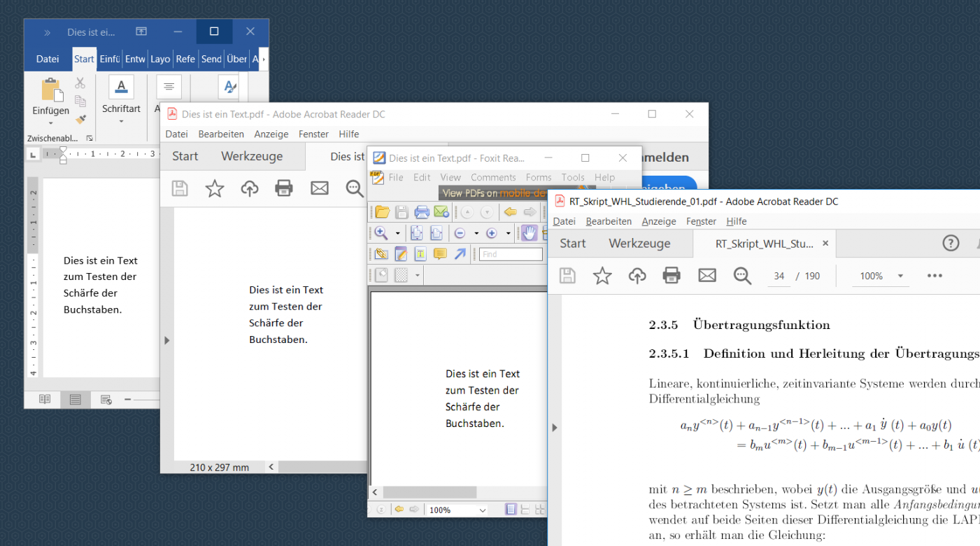Click Save icon in Dies ist ein Text Acrobat window
980x546 pixels.
pos(180,188)
